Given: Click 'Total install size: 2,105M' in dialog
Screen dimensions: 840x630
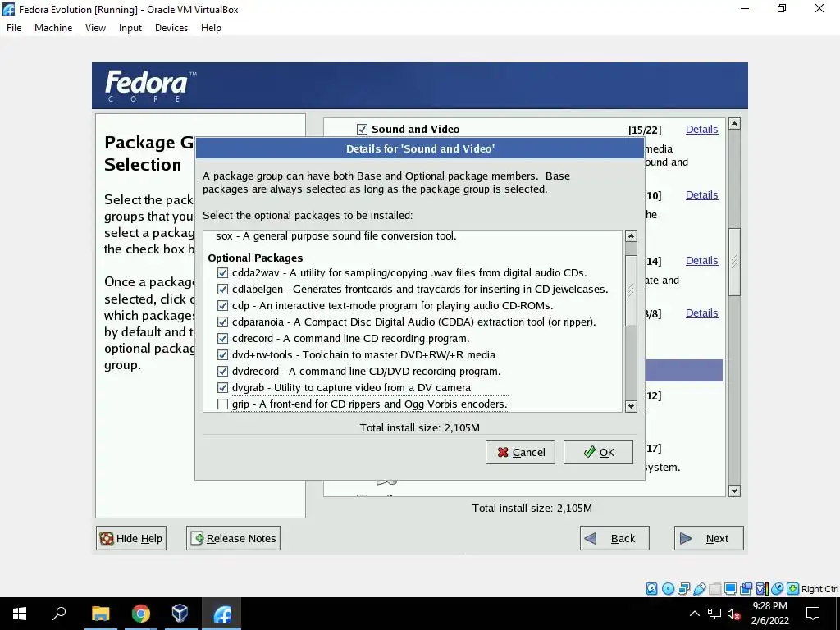Looking at the screenshot, I should (x=419, y=427).
